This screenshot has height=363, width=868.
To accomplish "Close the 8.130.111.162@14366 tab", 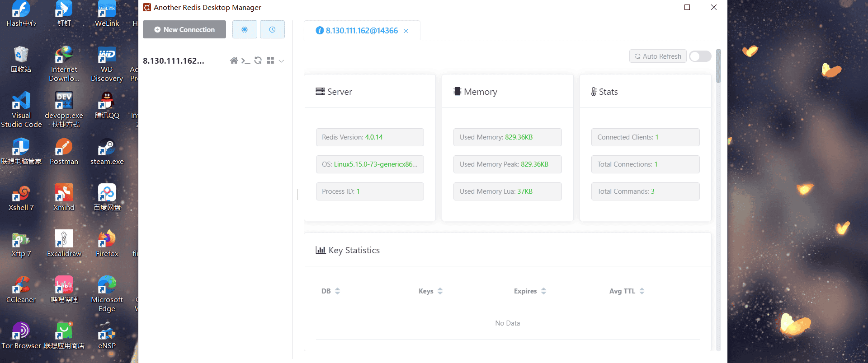I will point(406,31).
